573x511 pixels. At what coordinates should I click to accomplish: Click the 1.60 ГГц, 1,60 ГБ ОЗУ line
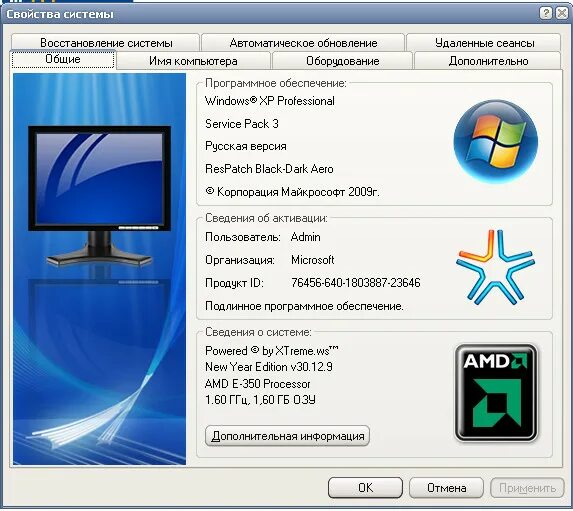pos(260,400)
